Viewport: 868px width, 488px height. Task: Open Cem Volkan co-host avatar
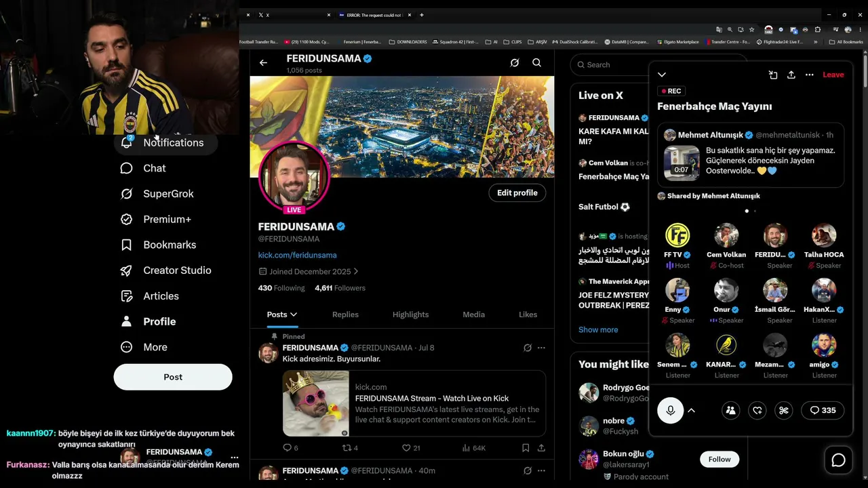click(726, 235)
